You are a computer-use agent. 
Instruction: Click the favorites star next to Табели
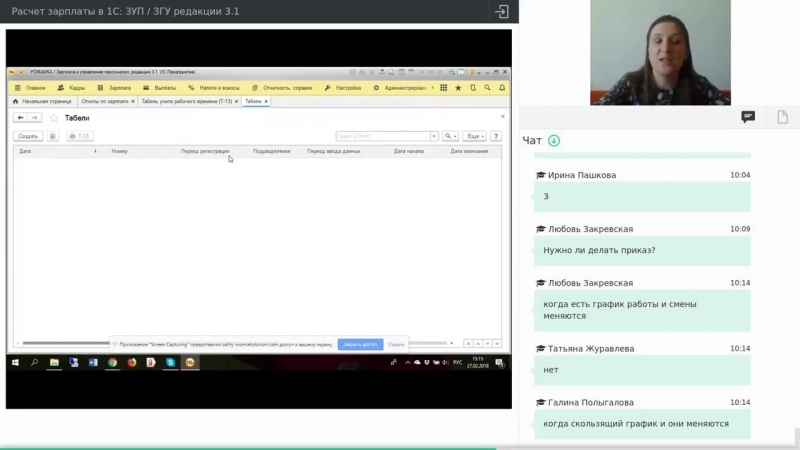point(54,118)
